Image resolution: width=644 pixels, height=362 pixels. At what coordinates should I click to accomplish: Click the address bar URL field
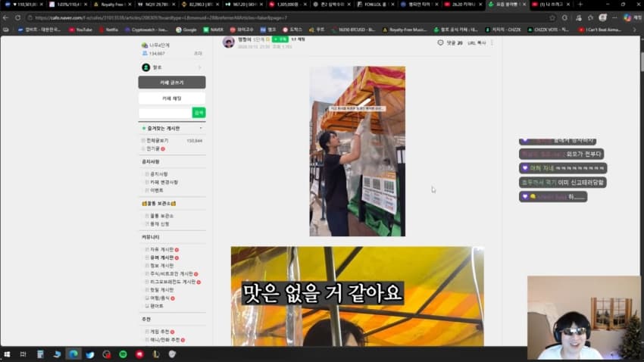pos(287,17)
